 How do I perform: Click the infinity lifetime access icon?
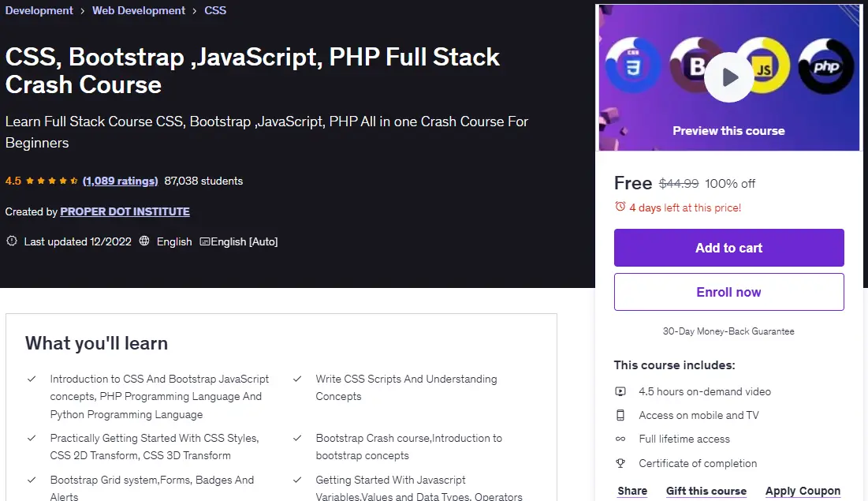click(620, 439)
